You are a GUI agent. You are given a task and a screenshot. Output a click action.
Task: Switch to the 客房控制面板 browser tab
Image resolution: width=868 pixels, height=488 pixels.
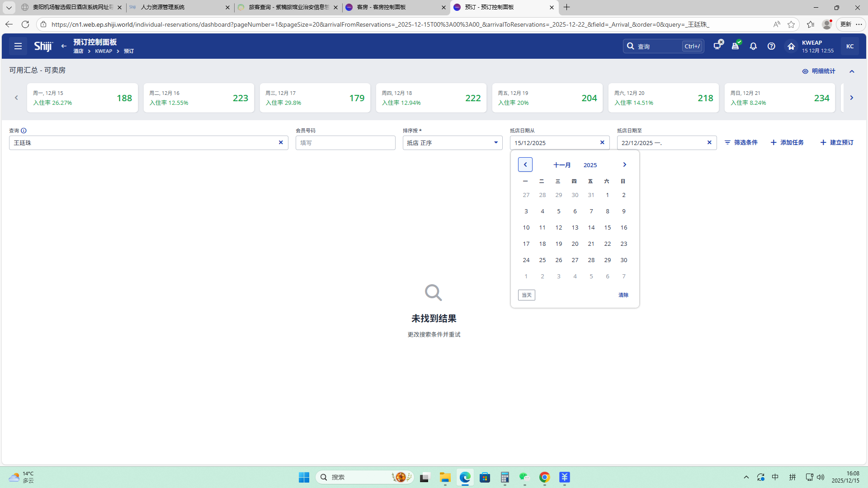click(381, 7)
